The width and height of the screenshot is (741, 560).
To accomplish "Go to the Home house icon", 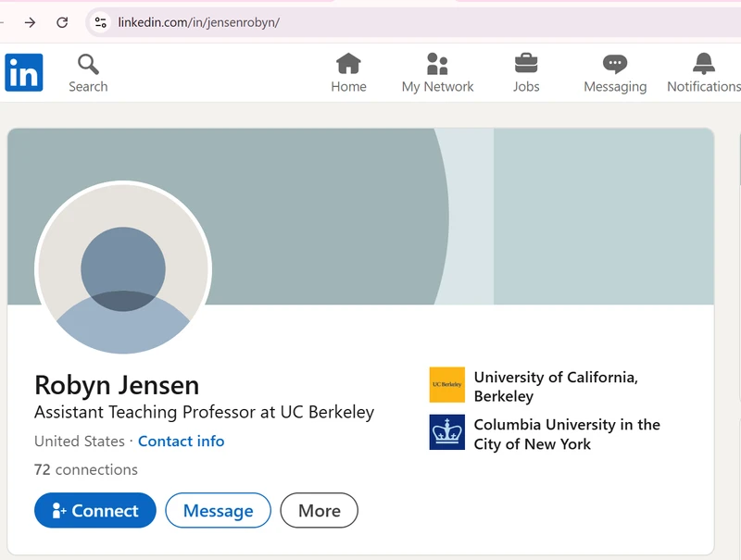I will pyautogui.click(x=348, y=63).
